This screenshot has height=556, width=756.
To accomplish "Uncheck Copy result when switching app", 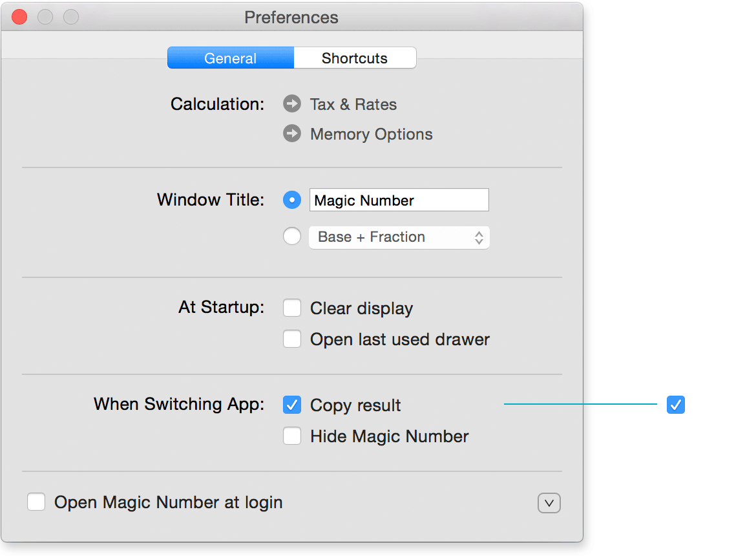I will [x=291, y=405].
